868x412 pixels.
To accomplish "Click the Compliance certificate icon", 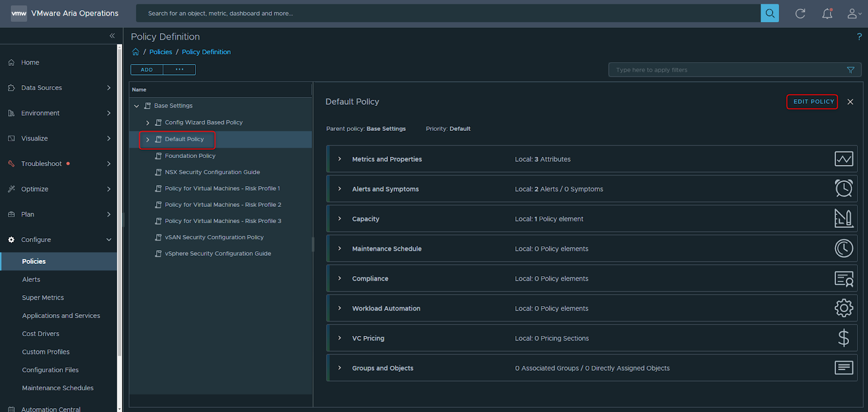I will point(844,278).
